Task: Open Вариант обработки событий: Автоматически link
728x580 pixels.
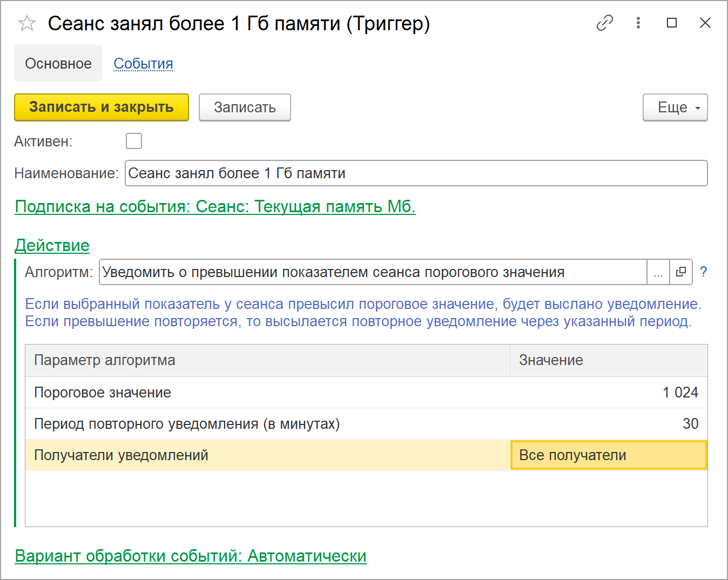Action: click(x=191, y=556)
